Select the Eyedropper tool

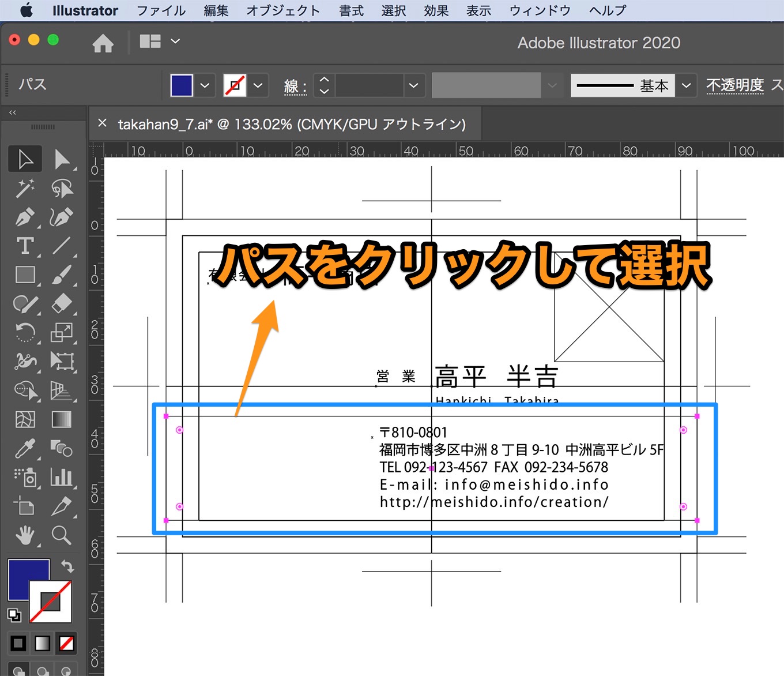[25, 448]
